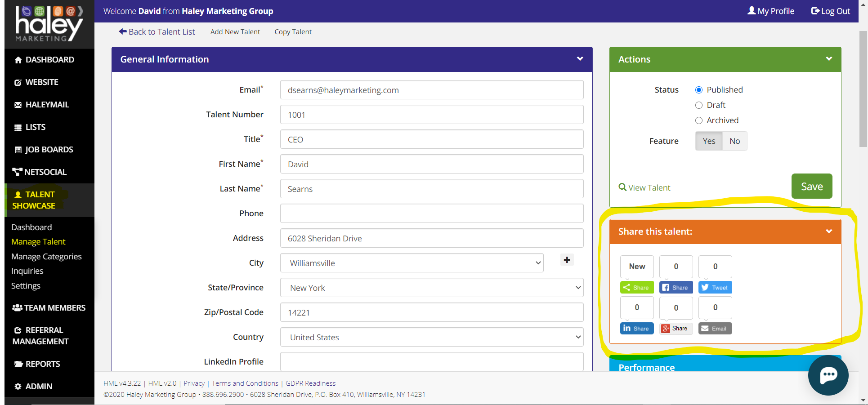The width and height of the screenshot is (868, 405).
Task: Select Published status
Action: pyautogui.click(x=699, y=90)
